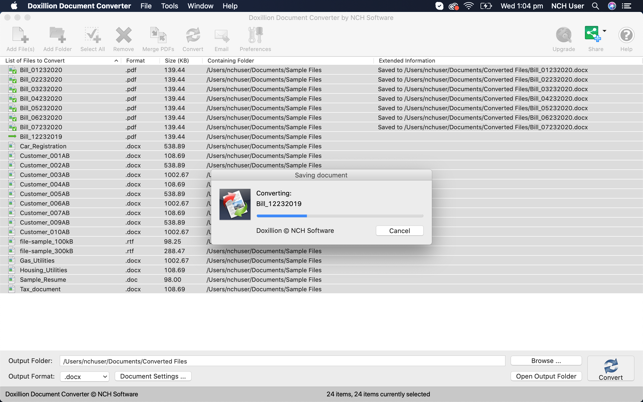643x402 pixels.
Task: Select the Bill_07232020 file name
Action: pyautogui.click(x=41, y=127)
